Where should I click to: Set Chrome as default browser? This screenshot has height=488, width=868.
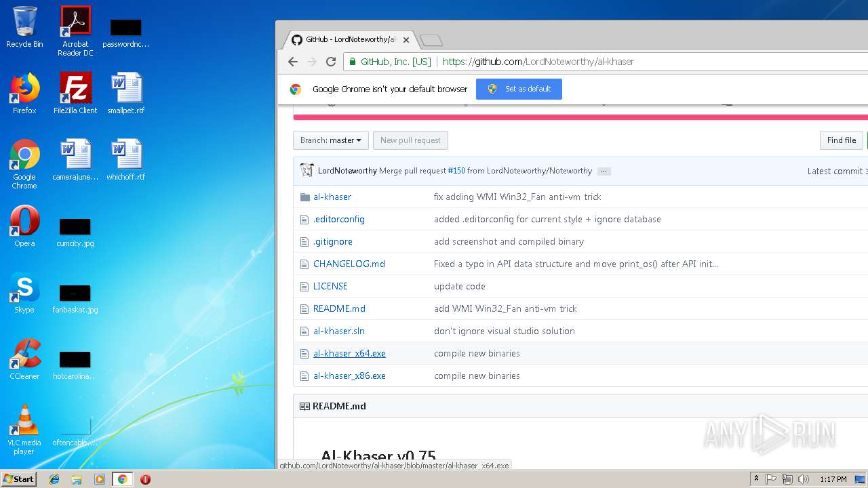[519, 89]
